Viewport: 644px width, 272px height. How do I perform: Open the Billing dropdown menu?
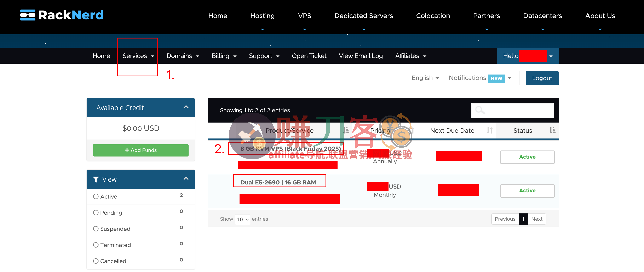coord(224,56)
